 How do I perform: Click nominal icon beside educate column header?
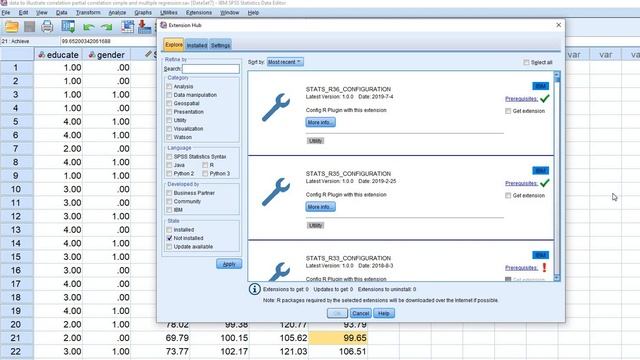[x=41, y=55]
